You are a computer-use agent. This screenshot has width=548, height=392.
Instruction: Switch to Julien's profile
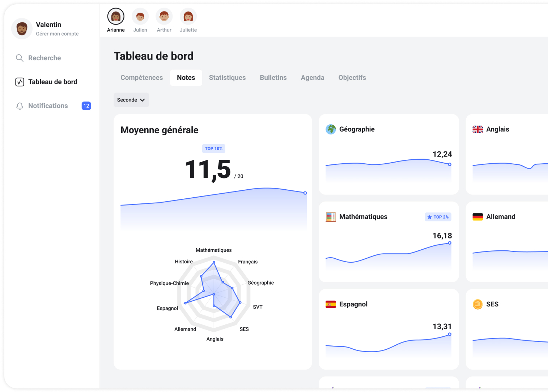tap(140, 16)
